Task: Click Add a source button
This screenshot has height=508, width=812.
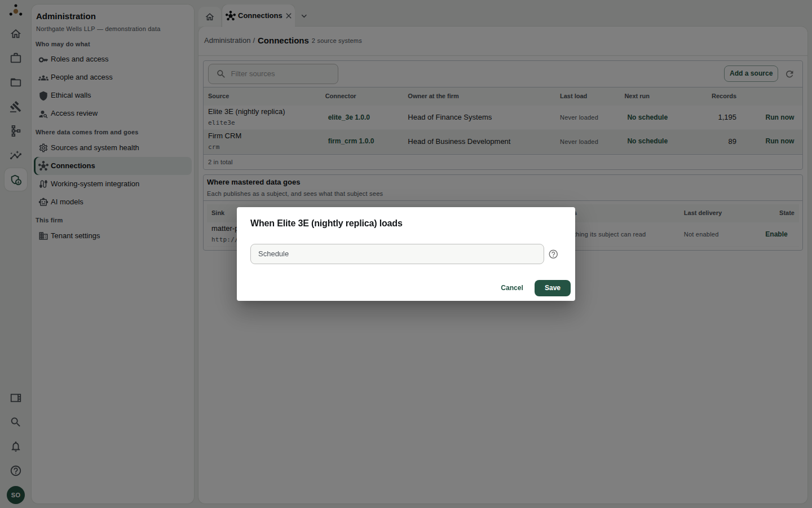Action: [751, 73]
